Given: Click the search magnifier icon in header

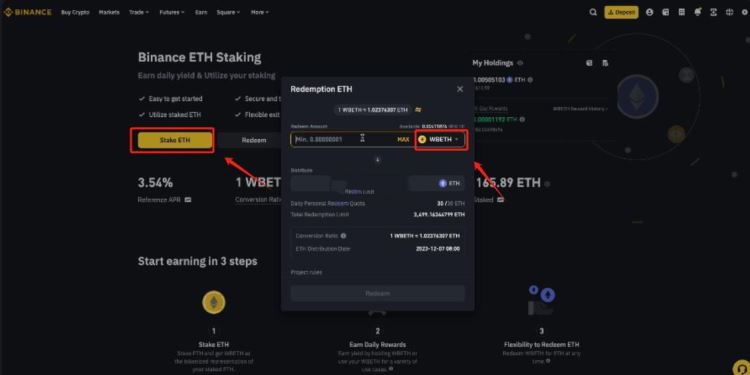Looking at the screenshot, I should [x=593, y=12].
